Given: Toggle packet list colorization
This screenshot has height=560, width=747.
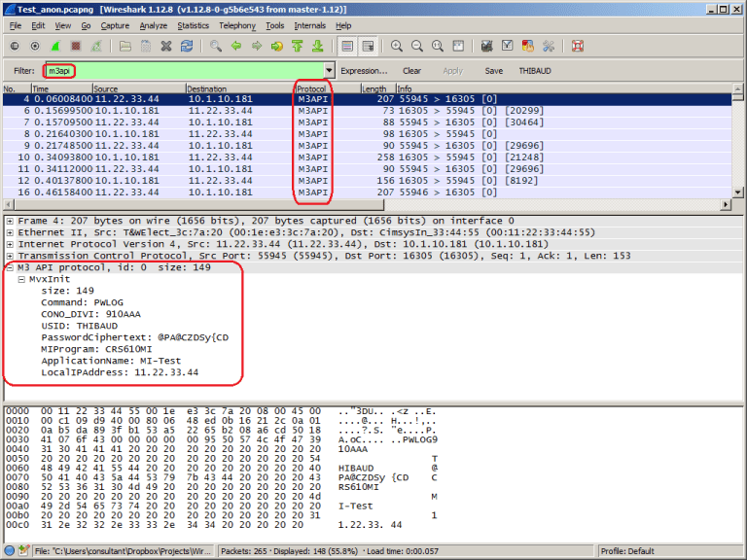Looking at the screenshot, I should 347,46.
